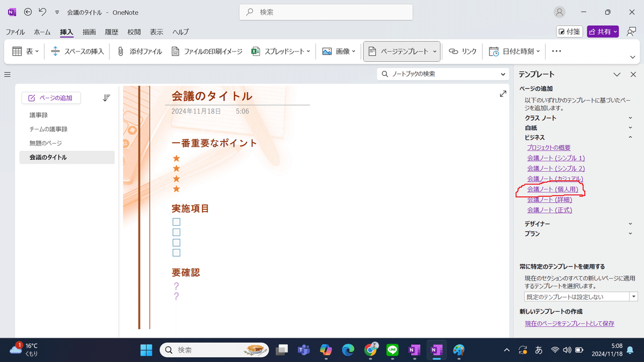This screenshot has width=644, height=362.
Task: Insert a link with リンク
Action: click(462, 51)
